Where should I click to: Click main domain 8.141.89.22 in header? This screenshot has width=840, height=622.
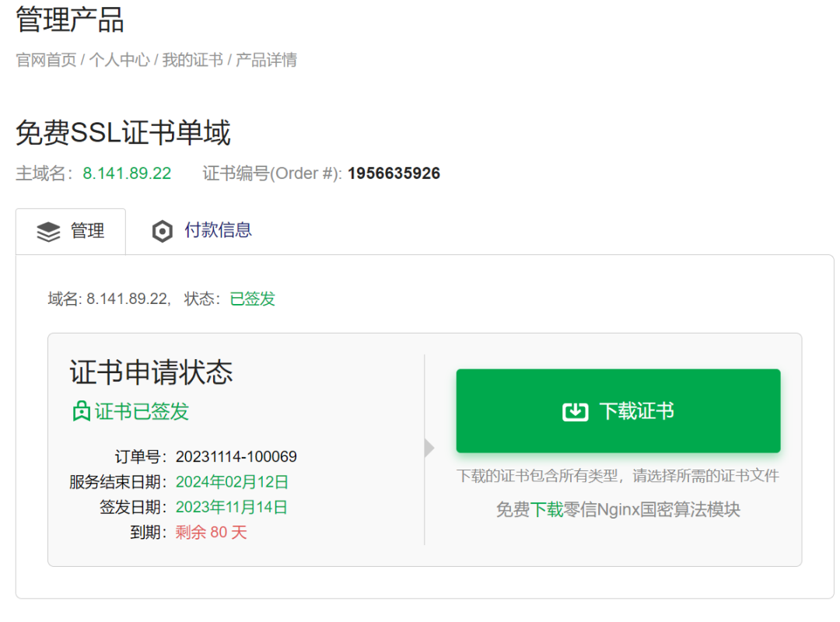(x=127, y=173)
